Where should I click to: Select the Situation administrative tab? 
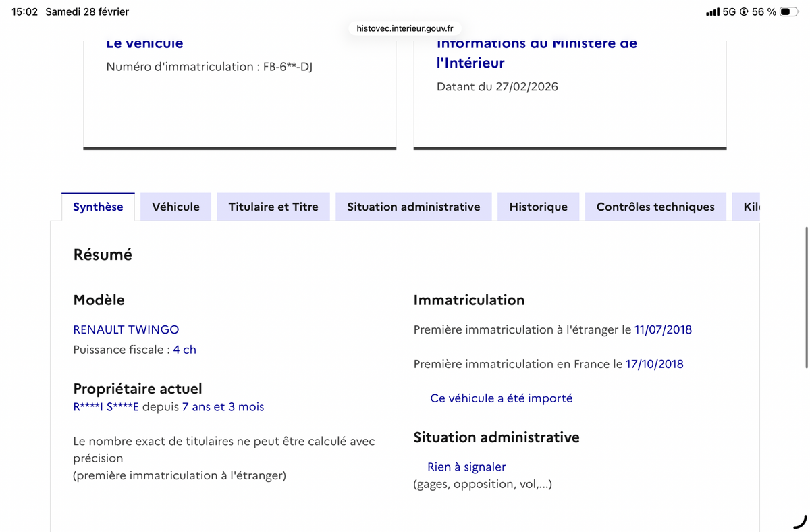point(413,207)
